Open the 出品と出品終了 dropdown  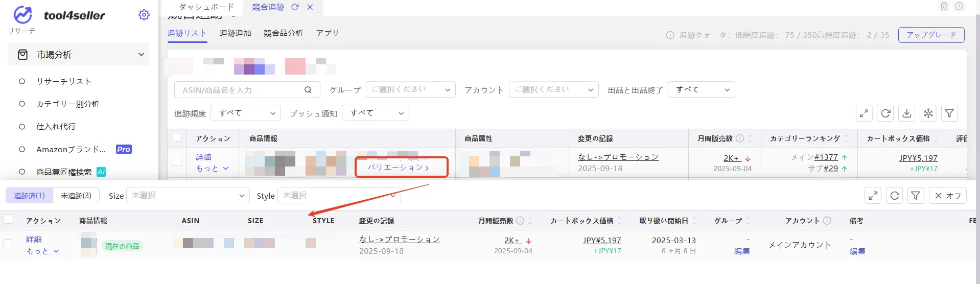(702, 89)
